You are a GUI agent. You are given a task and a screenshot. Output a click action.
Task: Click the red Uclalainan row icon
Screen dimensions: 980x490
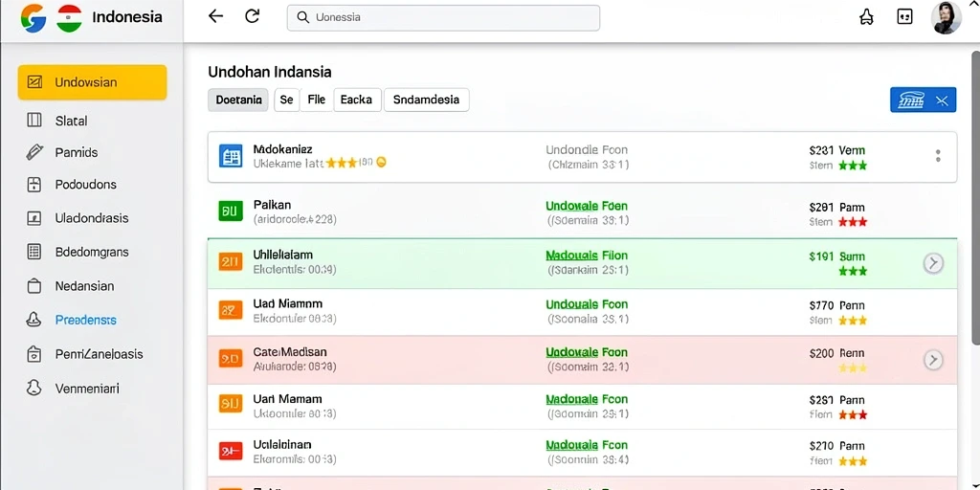(231, 451)
